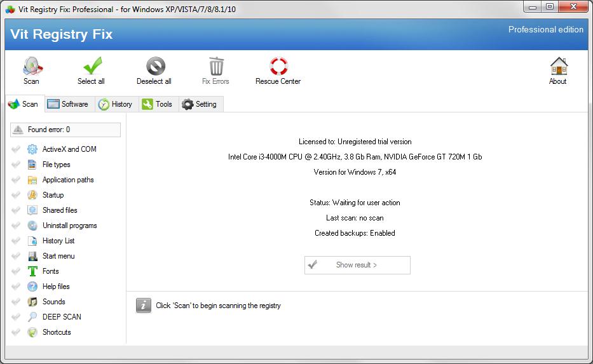The image size is (593, 364).
Task: Toggle the Fonts checkmark
Action: point(16,271)
